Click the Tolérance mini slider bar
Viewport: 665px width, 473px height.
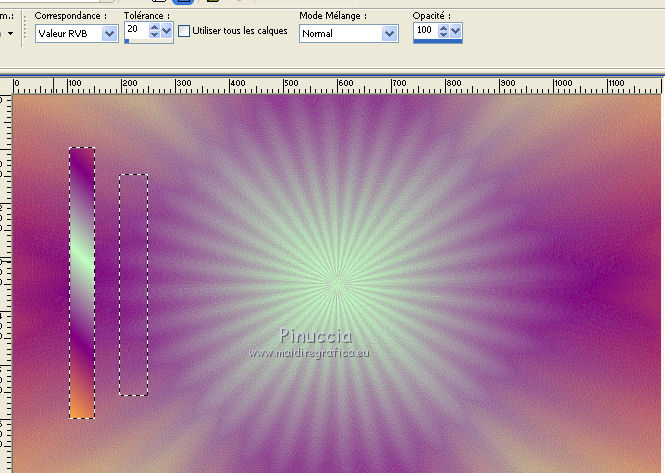(148, 41)
